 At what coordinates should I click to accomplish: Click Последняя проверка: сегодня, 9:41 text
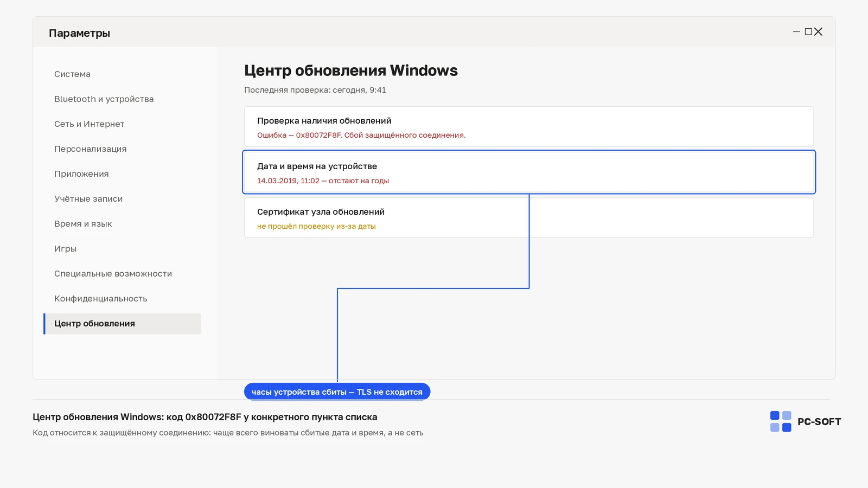coord(315,90)
